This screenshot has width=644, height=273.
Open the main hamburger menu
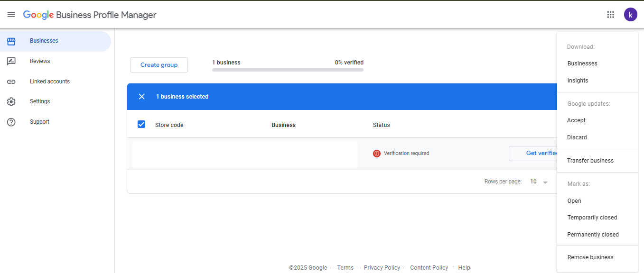click(x=11, y=15)
